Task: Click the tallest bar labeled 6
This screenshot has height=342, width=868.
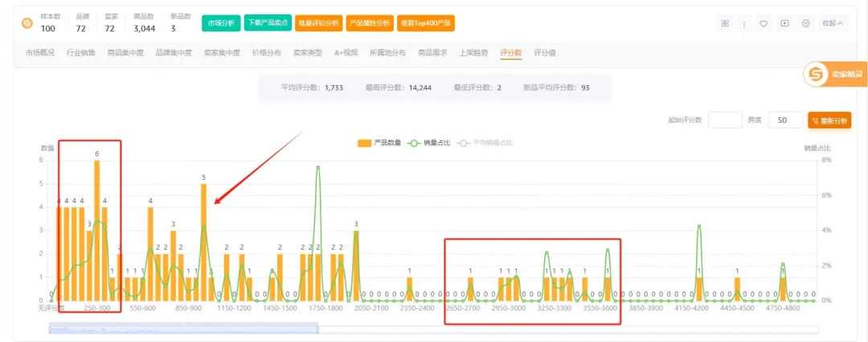Action: pos(97,230)
